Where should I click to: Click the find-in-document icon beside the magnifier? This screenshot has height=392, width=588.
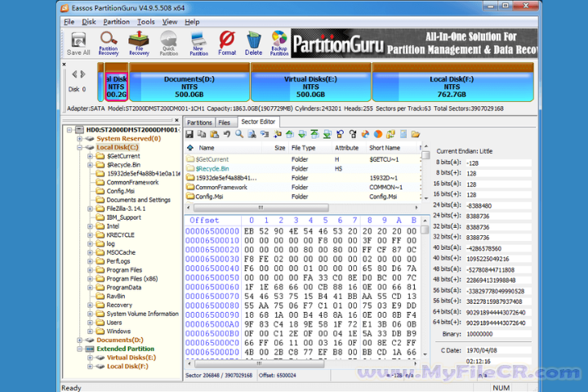coord(252,134)
